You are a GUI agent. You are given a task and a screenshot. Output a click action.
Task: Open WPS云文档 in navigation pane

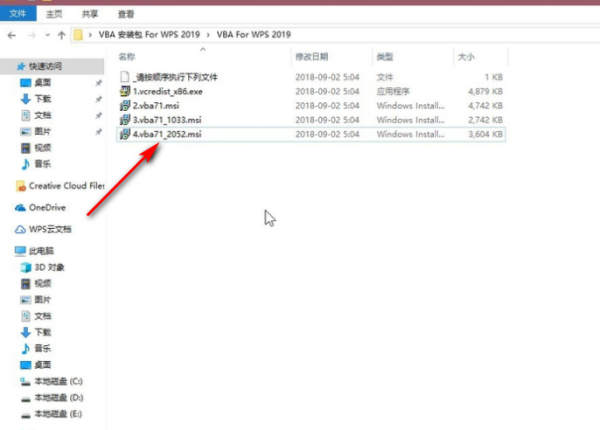[50, 230]
